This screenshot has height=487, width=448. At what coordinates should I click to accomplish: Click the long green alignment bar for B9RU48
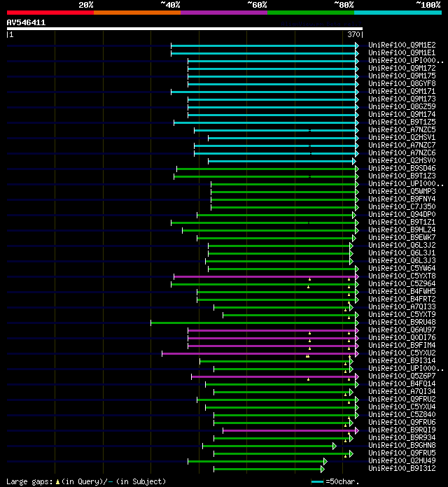click(x=253, y=323)
